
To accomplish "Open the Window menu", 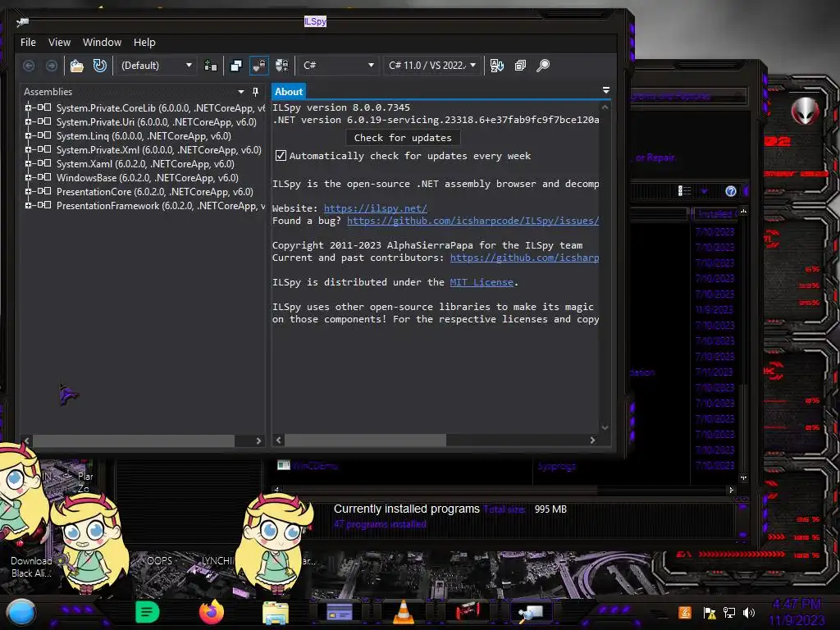I will pos(102,43).
